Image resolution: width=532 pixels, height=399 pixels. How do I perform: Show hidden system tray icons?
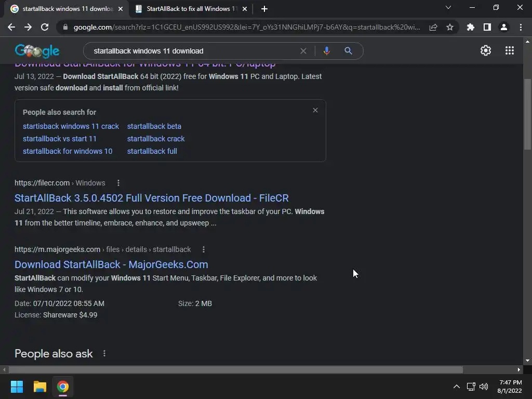click(457, 387)
